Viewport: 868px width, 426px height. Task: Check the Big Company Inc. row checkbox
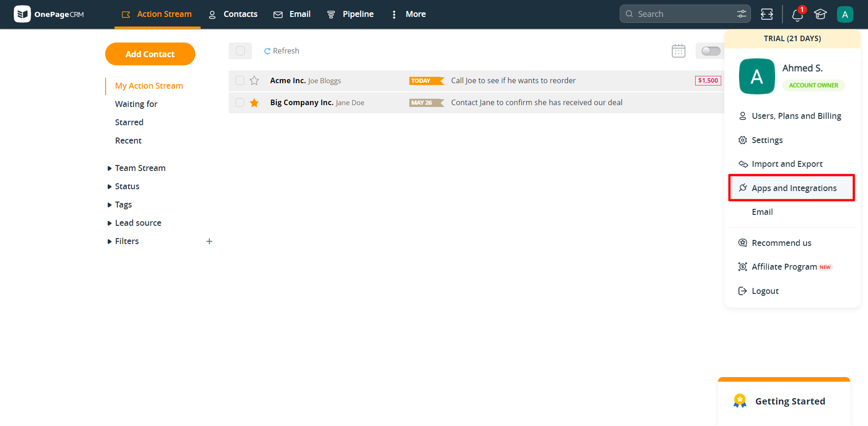pyautogui.click(x=240, y=103)
